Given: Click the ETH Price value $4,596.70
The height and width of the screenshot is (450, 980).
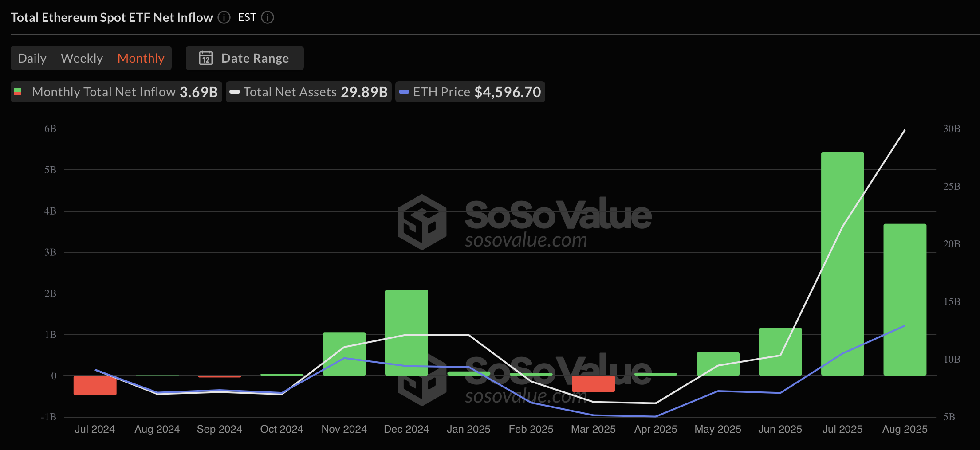Looking at the screenshot, I should click(508, 92).
